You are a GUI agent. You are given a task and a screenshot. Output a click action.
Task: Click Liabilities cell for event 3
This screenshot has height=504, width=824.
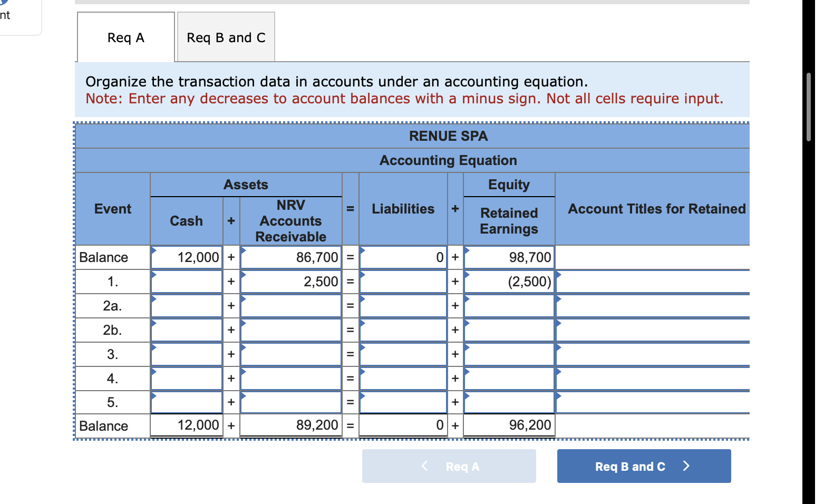point(403,354)
